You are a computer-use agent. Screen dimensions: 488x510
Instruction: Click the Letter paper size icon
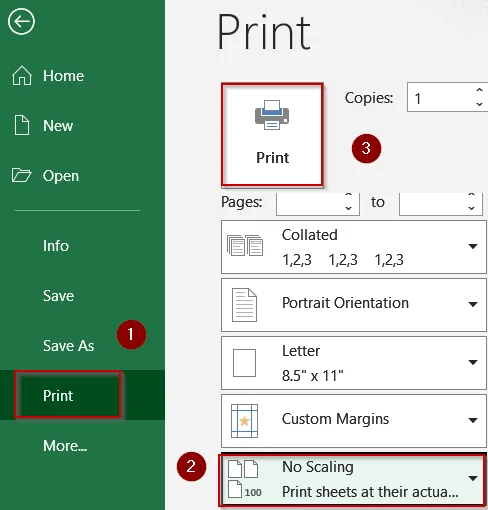[244, 363]
